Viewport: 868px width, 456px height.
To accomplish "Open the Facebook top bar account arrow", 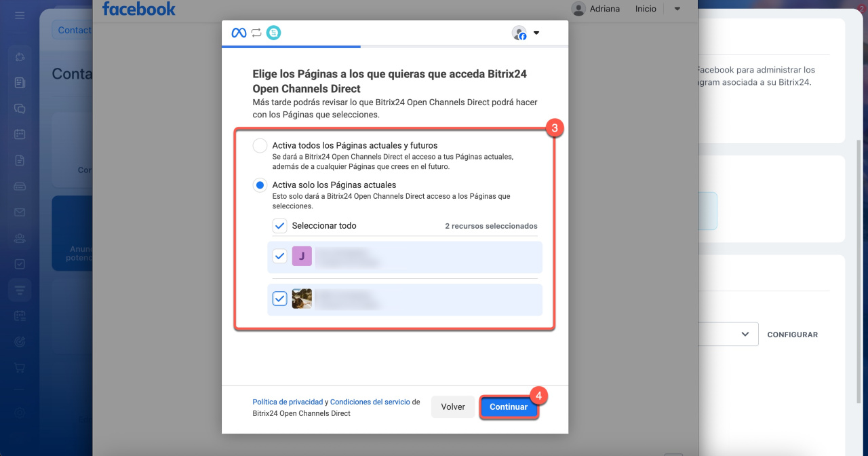I will 677,9.
